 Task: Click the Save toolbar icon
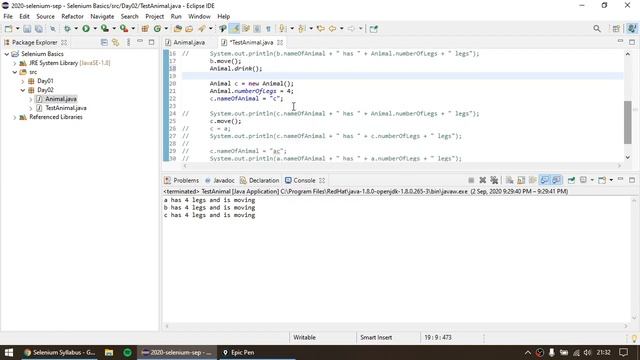click(x=27, y=29)
